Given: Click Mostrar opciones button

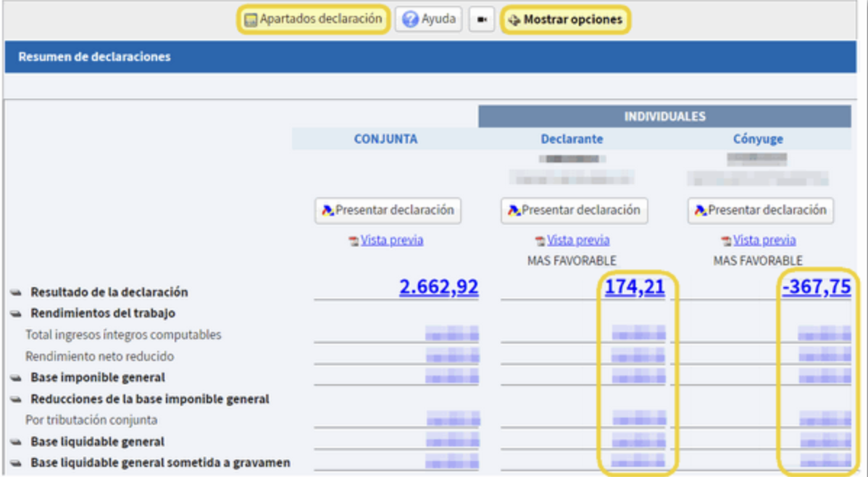Looking at the screenshot, I should click(x=565, y=20).
